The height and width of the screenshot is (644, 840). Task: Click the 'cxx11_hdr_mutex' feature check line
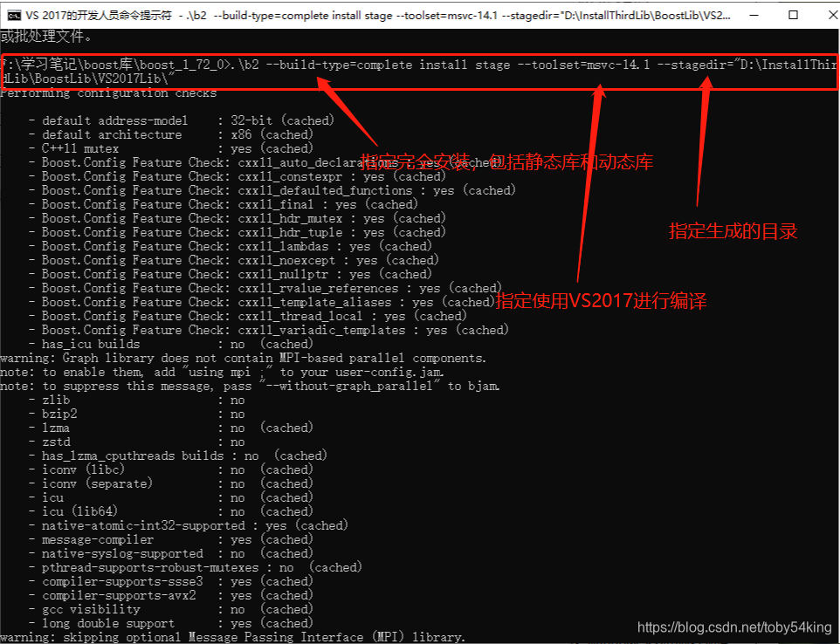[x=238, y=218]
